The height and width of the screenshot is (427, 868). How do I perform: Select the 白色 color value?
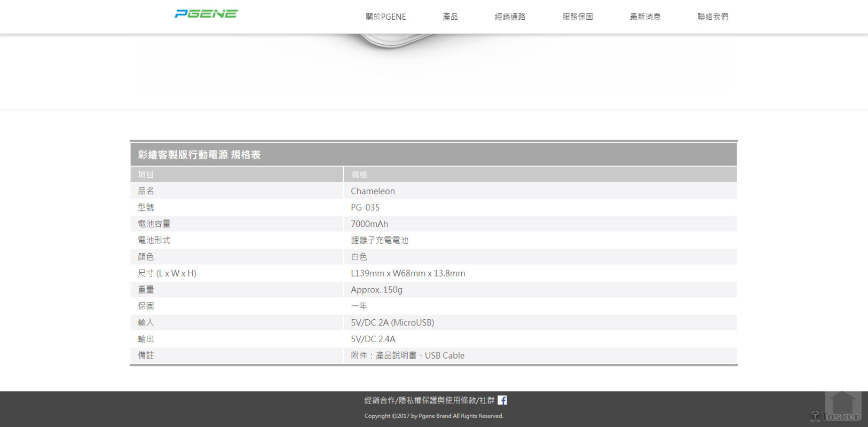point(359,257)
